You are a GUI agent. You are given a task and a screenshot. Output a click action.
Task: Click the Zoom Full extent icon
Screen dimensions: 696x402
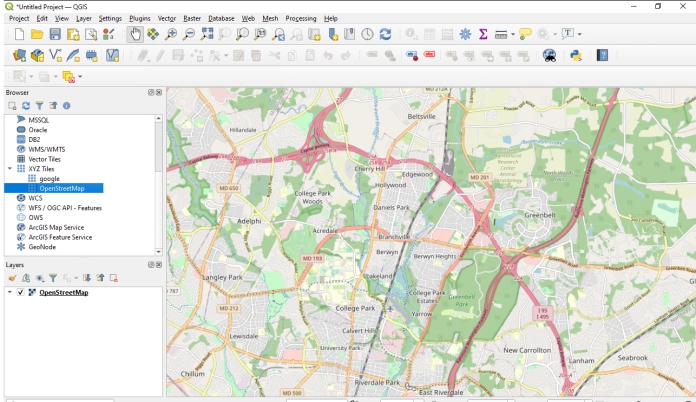pos(207,34)
